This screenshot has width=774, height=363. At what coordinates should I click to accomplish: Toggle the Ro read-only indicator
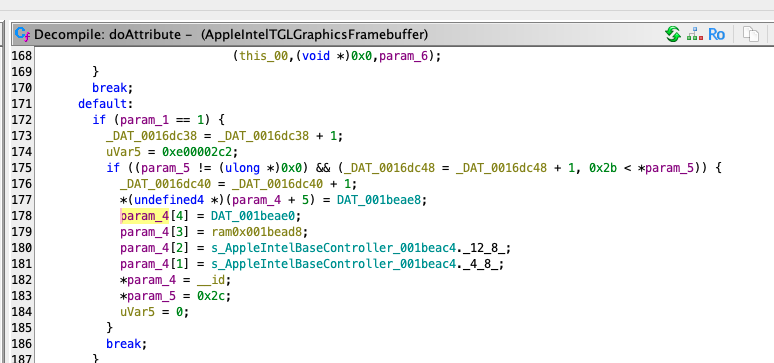[x=716, y=34]
